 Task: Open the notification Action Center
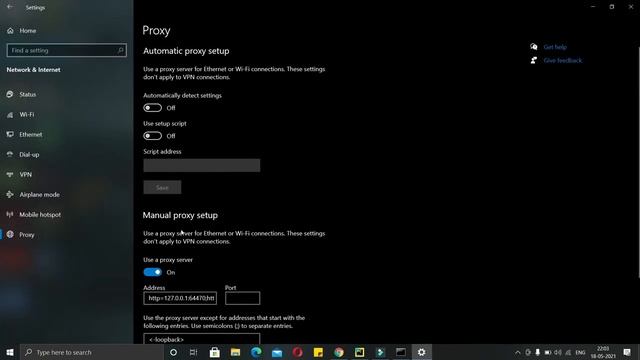(627, 352)
